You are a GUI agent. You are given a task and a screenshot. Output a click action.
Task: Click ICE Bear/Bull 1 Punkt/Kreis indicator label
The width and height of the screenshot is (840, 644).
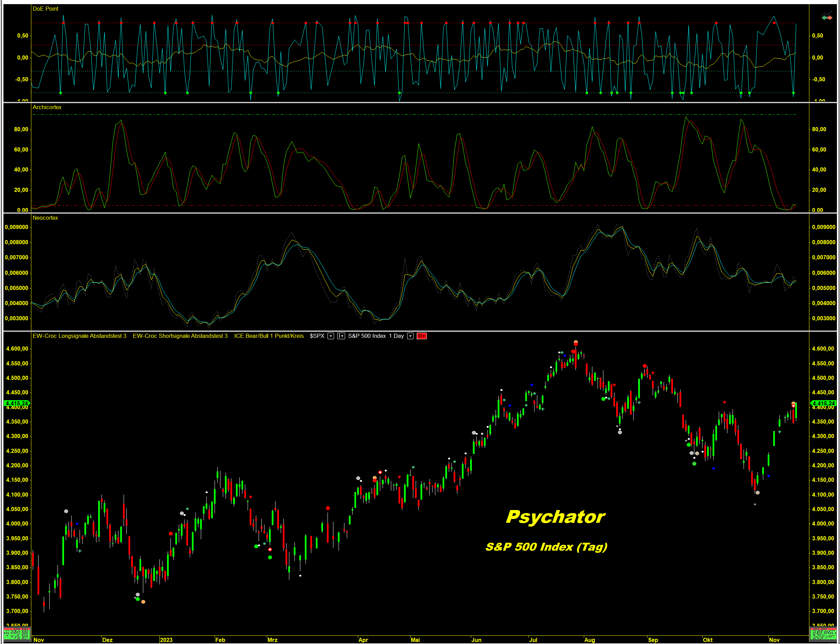(x=269, y=336)
